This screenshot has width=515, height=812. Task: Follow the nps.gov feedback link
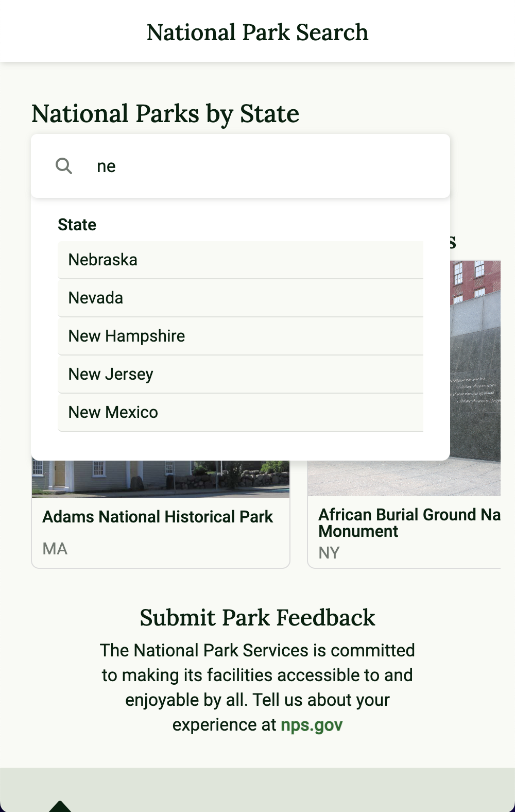click(x=312, y=725)
